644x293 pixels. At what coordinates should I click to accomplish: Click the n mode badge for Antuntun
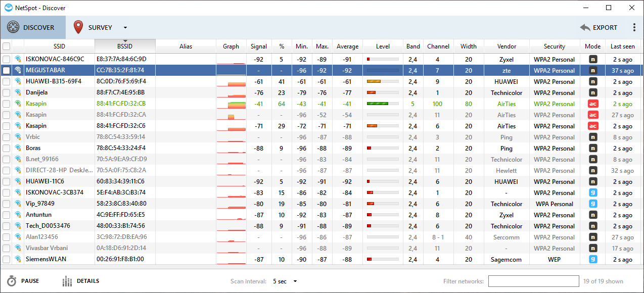(x=593, y=215)
